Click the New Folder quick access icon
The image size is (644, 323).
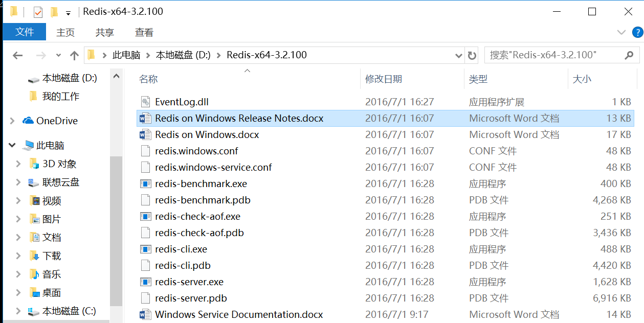[54, 12]
